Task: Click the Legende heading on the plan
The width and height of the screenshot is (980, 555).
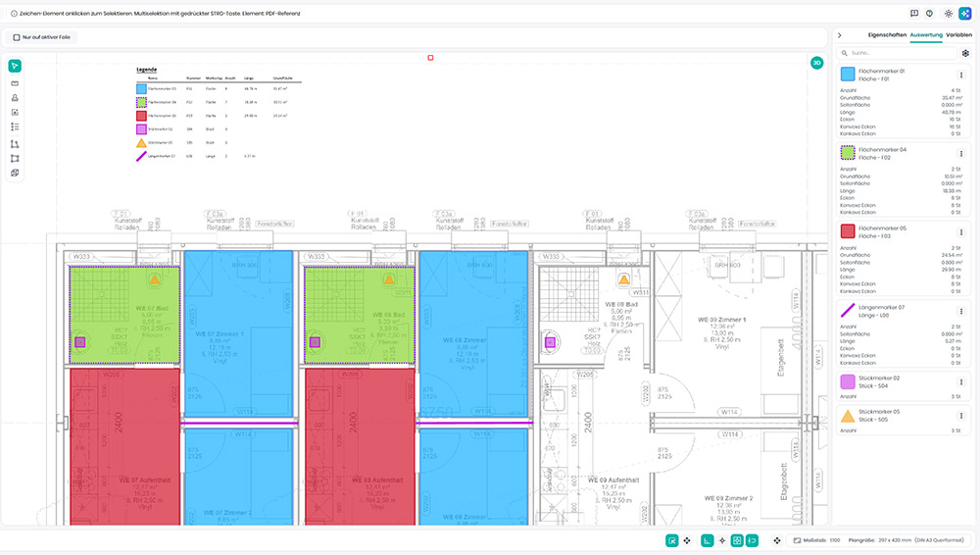Action: pyautogui.click(x=147, y=70)
